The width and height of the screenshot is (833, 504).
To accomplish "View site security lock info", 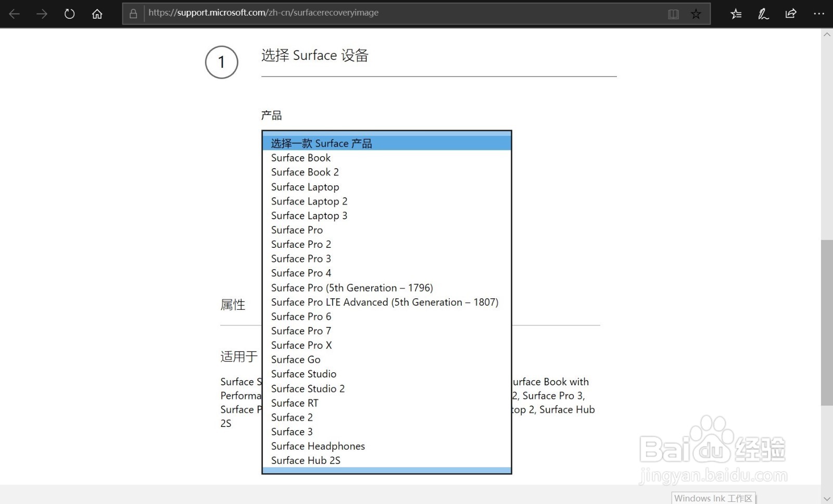I will tap(133, 14).
